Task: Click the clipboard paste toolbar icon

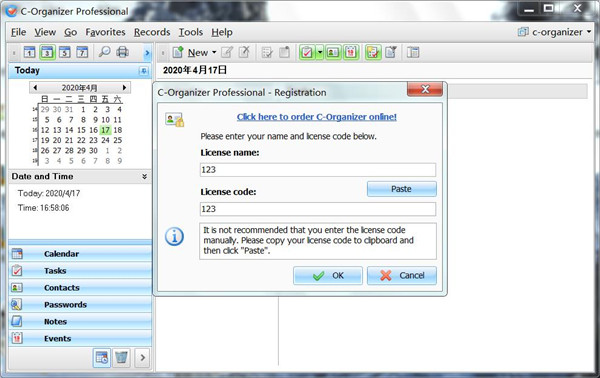Action: pyautogui.click(x=284, y=52)
